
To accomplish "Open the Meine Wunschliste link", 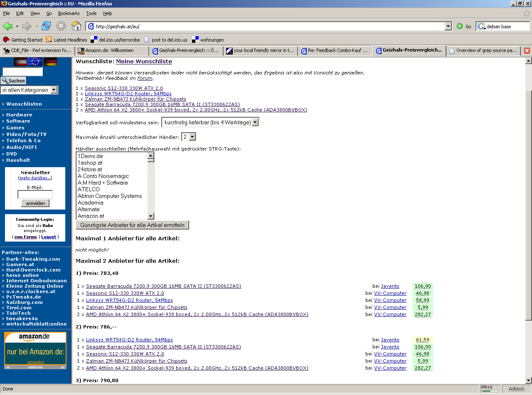I will pos(144,62).
